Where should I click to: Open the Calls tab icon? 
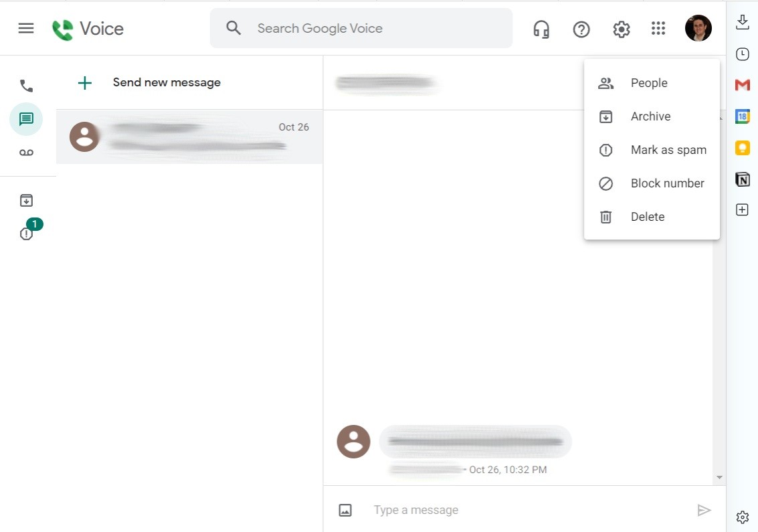[x=26, y=86]
